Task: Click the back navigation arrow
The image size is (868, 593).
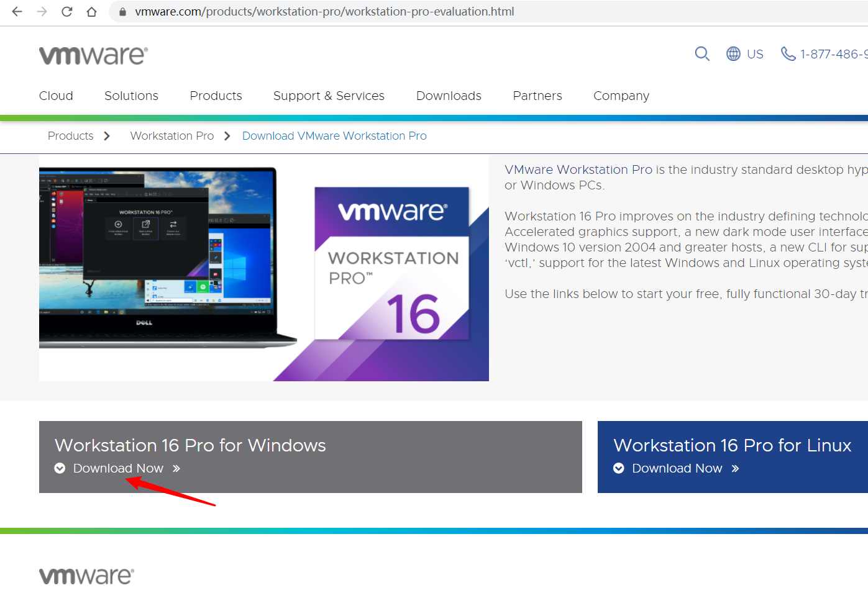Action: [16, 11]
